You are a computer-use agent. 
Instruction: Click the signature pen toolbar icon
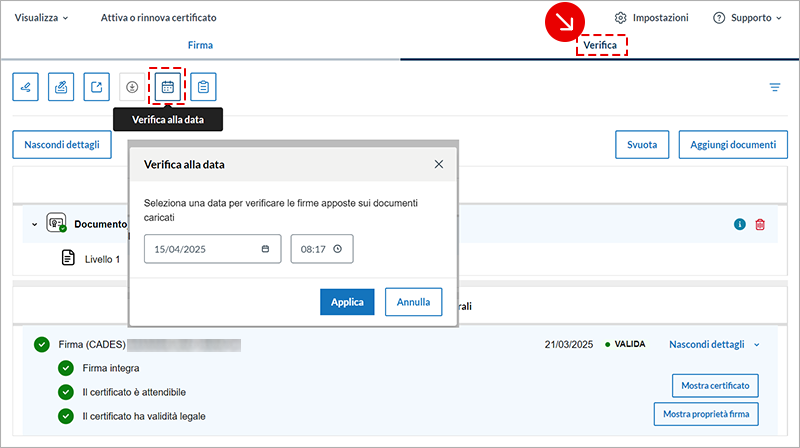point(26,87)
